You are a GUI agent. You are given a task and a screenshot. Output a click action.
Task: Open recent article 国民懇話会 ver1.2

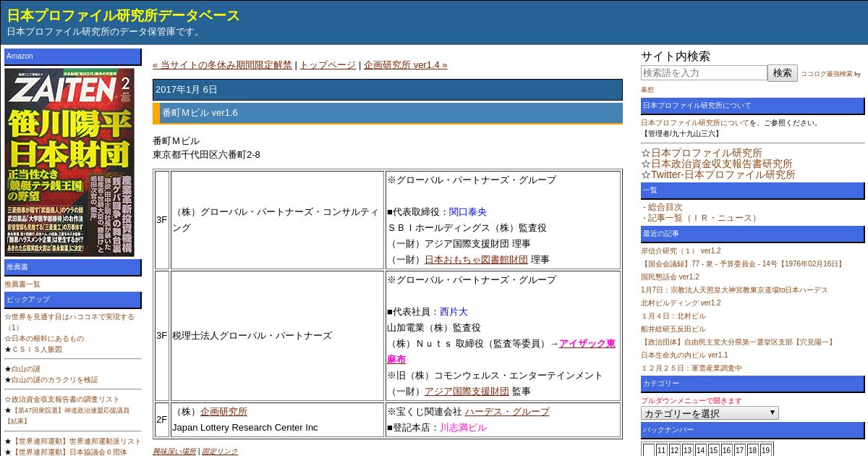pos(670,277)
